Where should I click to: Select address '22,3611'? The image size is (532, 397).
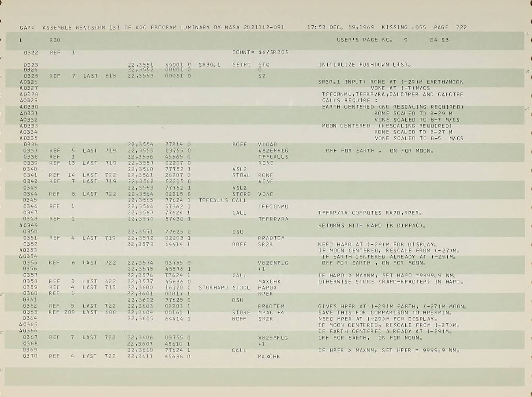(140, 356)
